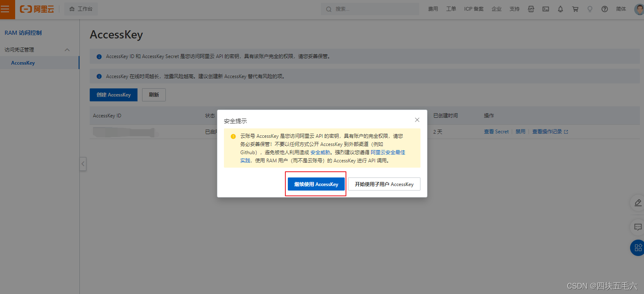The width and height of the screenshot is (644, 294).
Task: Click the info icon in first notice banner
Action: (99, 57)
